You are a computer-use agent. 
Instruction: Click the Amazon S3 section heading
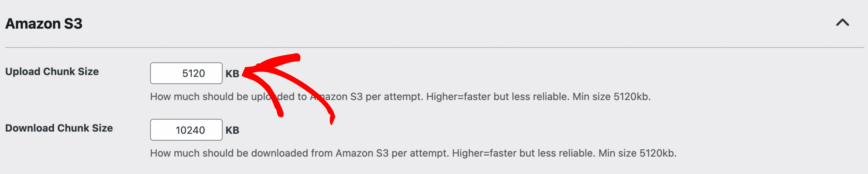coord(44,24)
